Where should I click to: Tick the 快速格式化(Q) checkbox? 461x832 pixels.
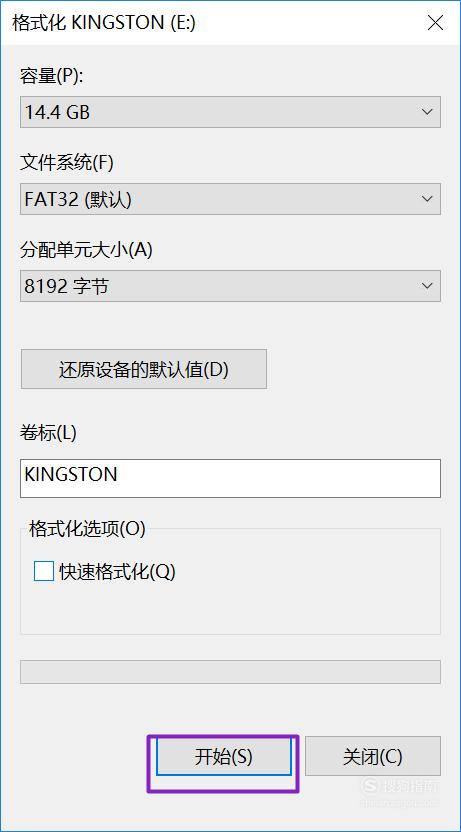point(44,571)
